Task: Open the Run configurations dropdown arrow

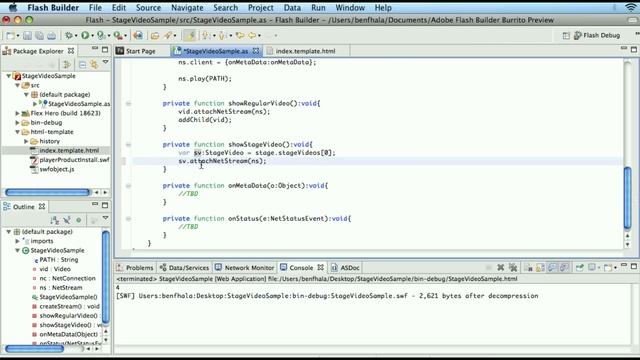Action: (x=92, y=36)
